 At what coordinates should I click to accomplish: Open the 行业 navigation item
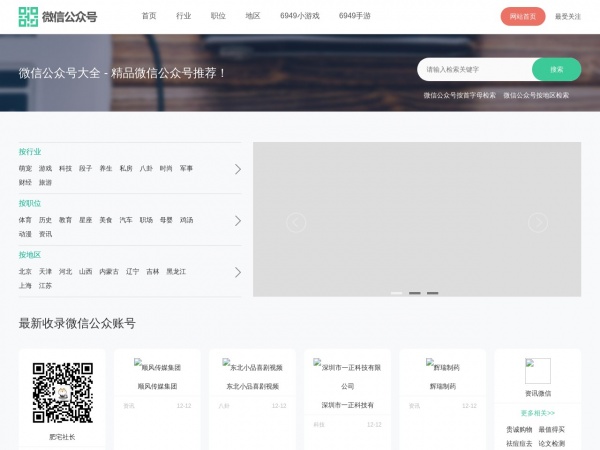pyautogui.click(x=183, y=16)
